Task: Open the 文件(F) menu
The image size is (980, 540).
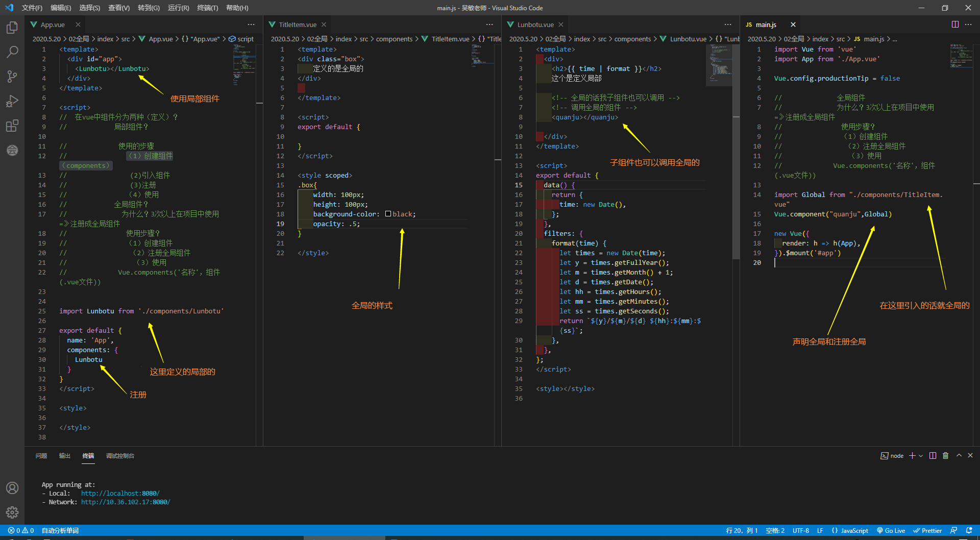Action: tap(32, 8)
